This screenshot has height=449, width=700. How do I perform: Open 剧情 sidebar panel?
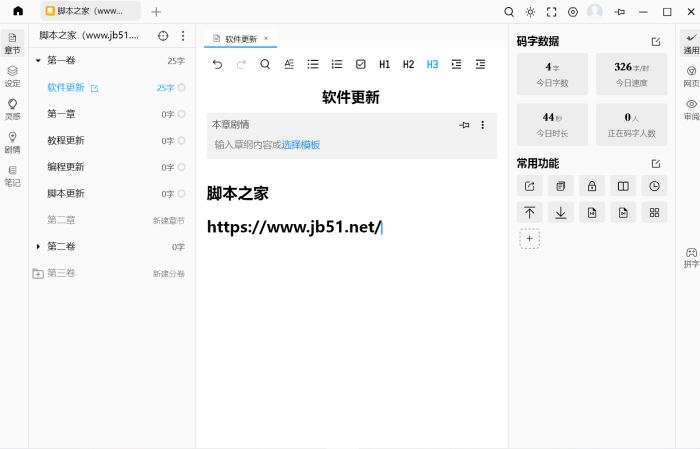coord(12,142)
